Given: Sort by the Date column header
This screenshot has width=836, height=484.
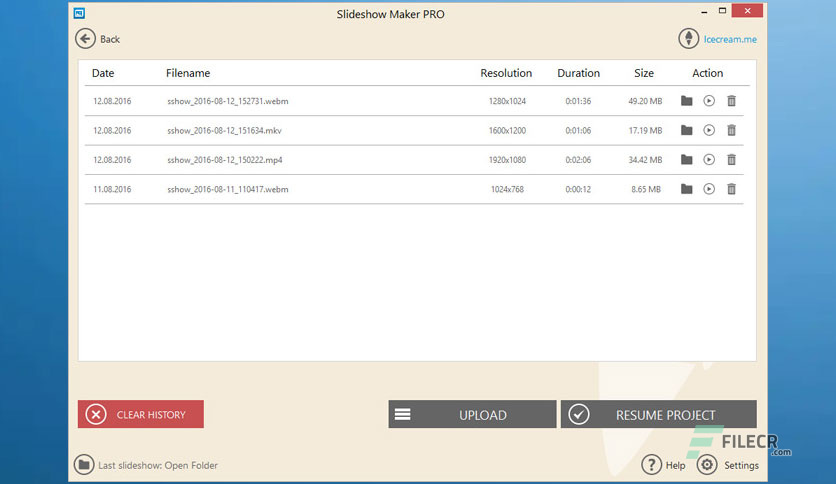Looking at the screenshot, I should pyautogui.click(x=103, y=73).
